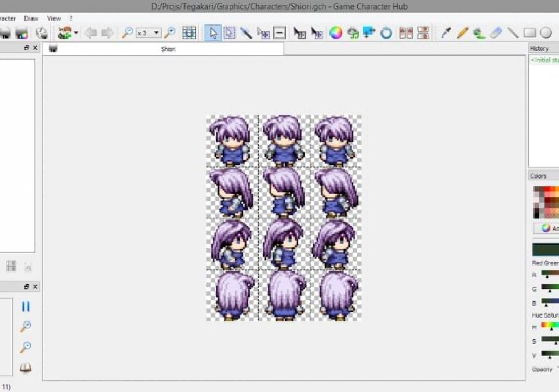This screenshot has height=392, width=559.
Task: Expand the character generator dropdown arrow
Action: 76,33
